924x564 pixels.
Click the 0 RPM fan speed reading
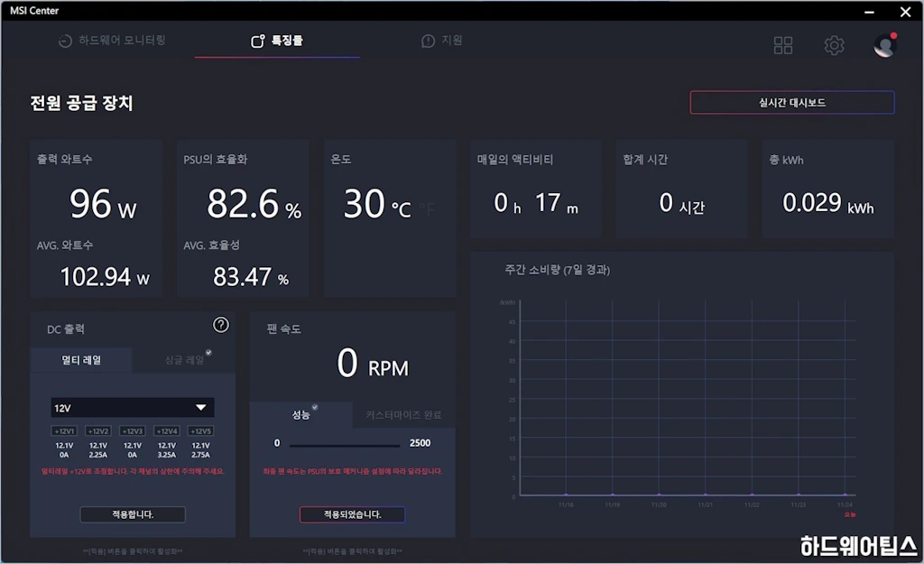click(373, 363)
